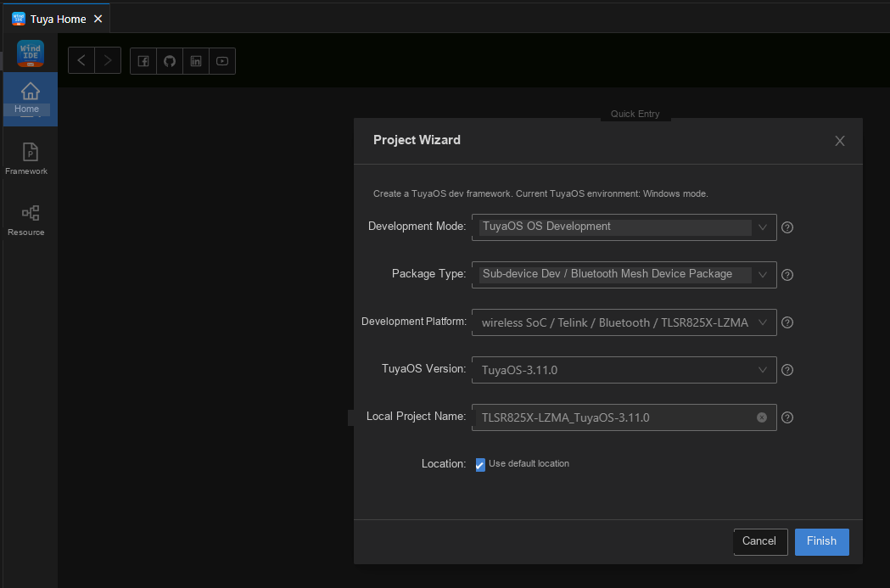Click the 'TuyaOS Version:' label
The height and width of the screenshot is (588, 890).
pyautogui.click(x=424, y=369)
